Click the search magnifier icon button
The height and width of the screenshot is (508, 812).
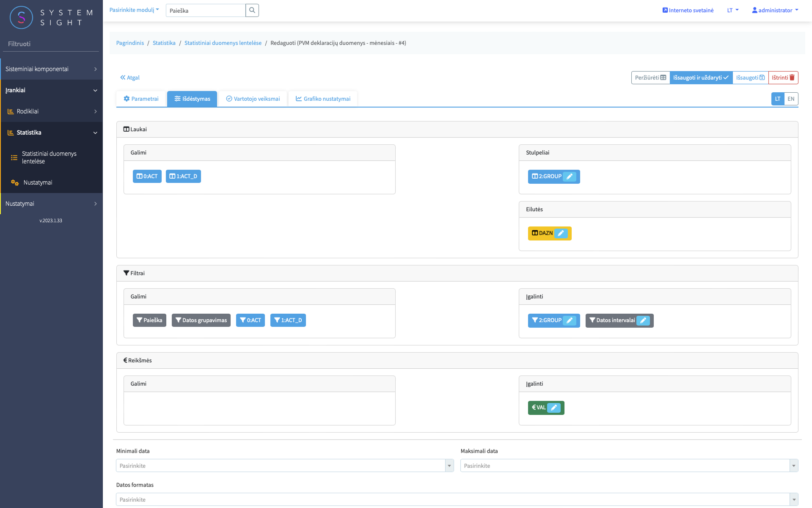252,10
